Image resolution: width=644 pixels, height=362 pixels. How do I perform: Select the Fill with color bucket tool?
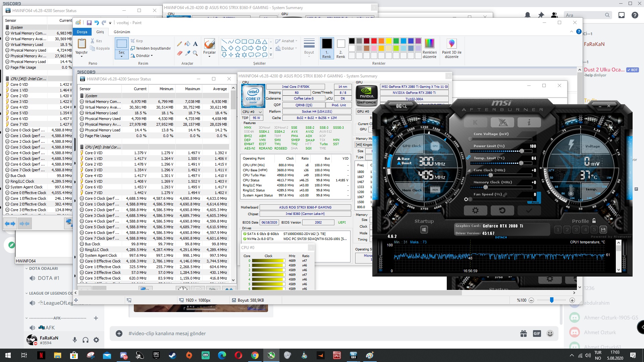187,44
